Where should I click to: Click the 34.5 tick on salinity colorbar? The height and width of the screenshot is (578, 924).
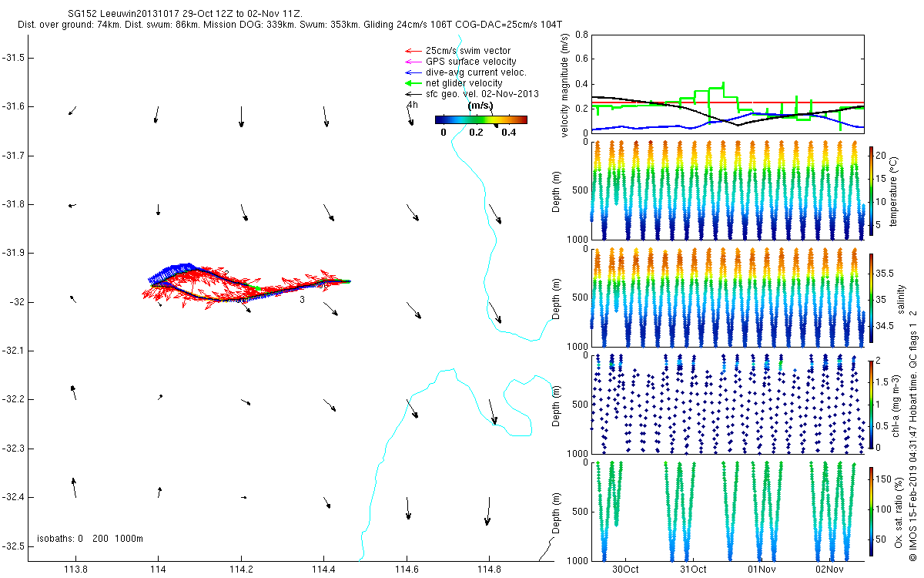point(885,327)
